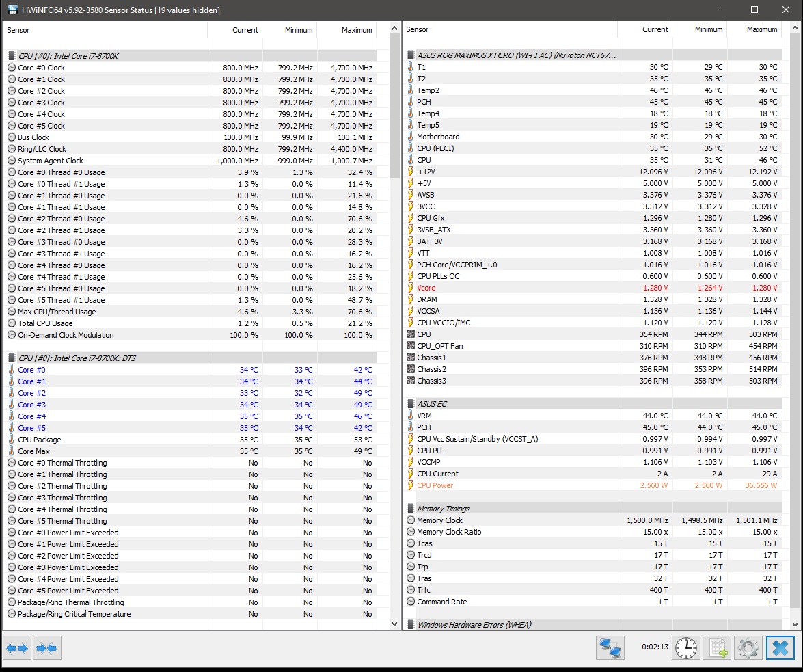Click left panel Minimum column header

pyautogui.click(x=290, y=30)
